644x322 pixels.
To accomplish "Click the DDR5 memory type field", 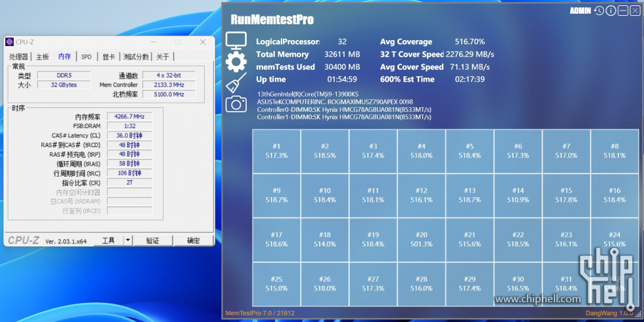I will point(64,76).
